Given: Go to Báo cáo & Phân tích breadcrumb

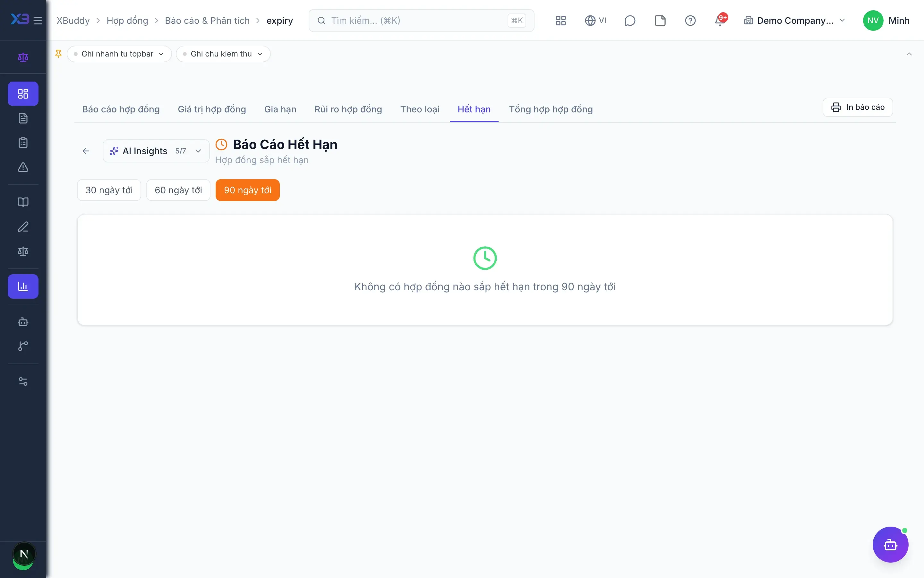Looking at the screenshot, I should (207, 21).
